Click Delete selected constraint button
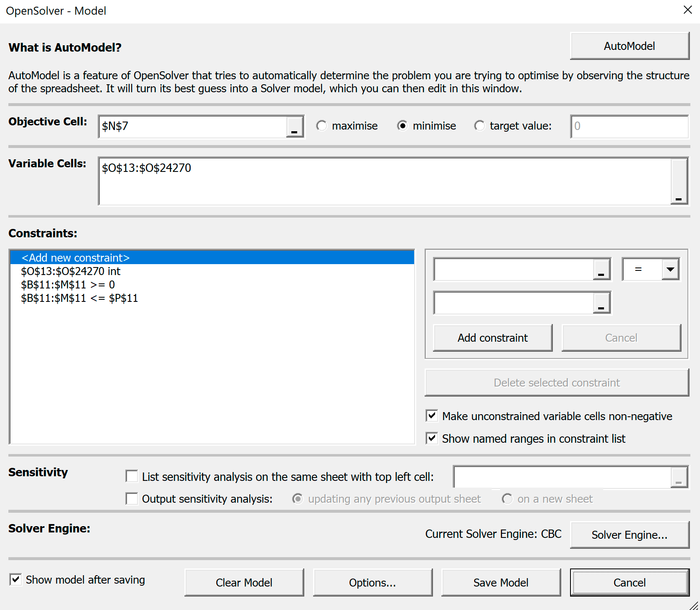Viewport: 700px width, 610px height. [x=557, y=383]
